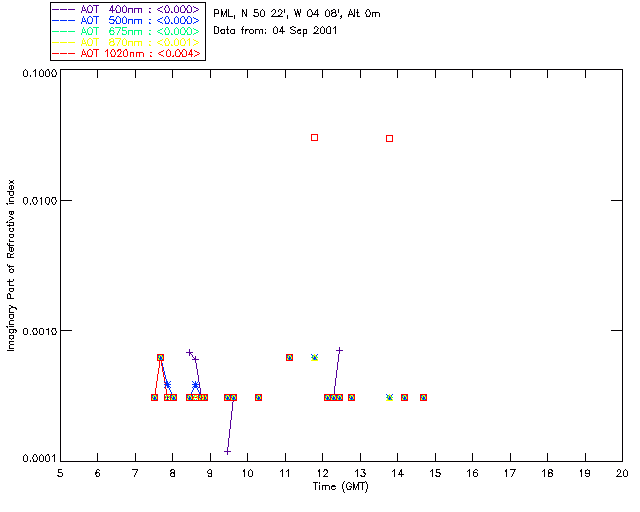Select the red square outlier near 11.8 GMT
640x512 pixels.
click(314, 138)
